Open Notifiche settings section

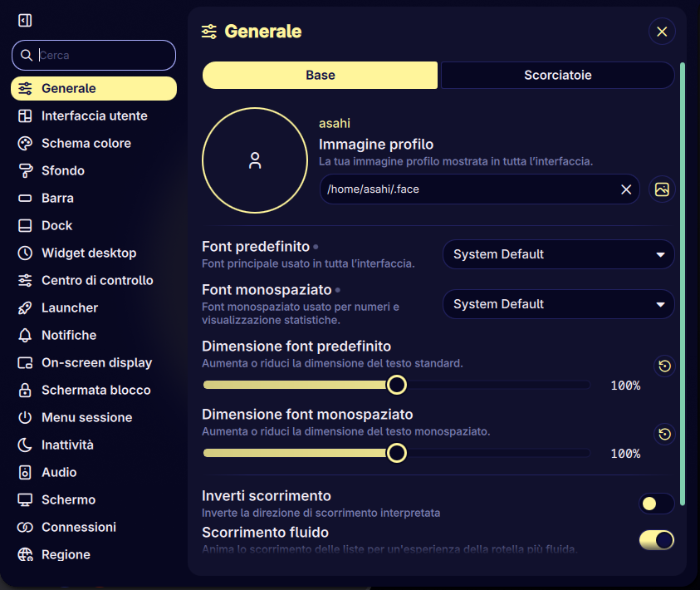click(94, 335)
